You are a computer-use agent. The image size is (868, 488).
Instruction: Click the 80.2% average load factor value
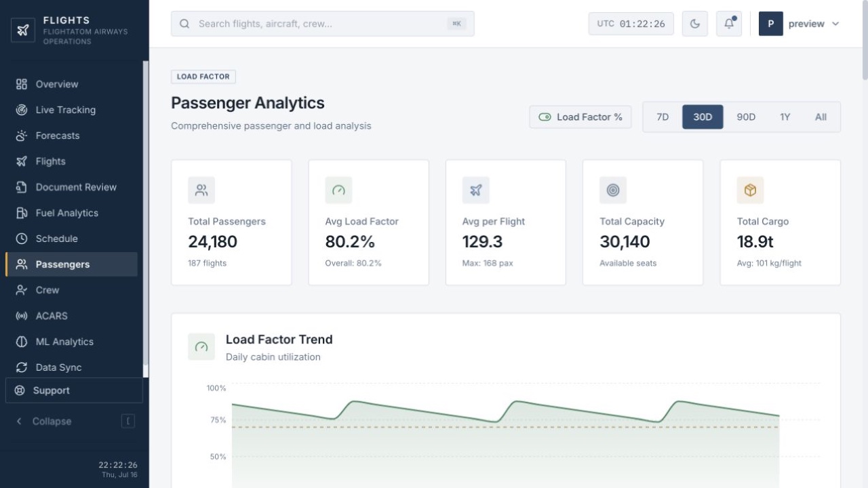pyautogui.click(x=350, y=242)
